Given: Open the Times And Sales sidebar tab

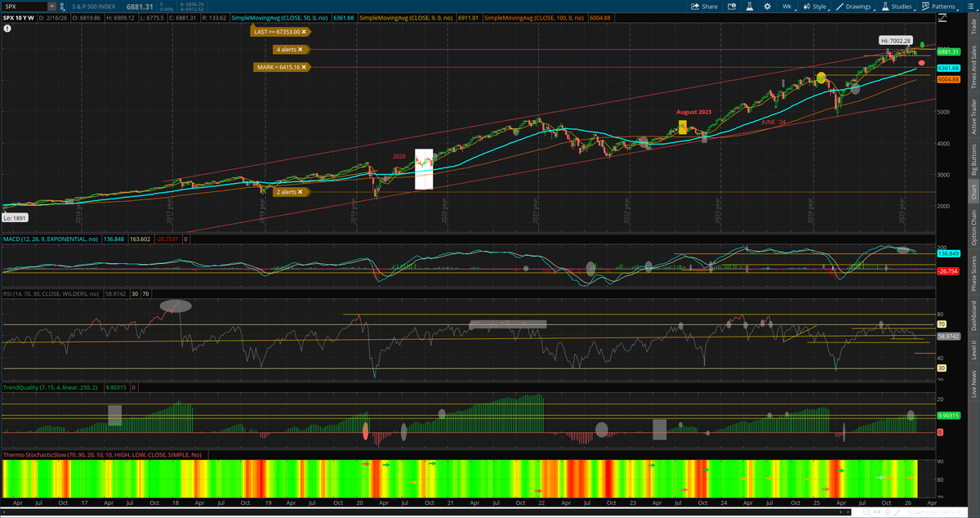Looking at the screenshot, I should pyautogui.click(x=973, y=67).
